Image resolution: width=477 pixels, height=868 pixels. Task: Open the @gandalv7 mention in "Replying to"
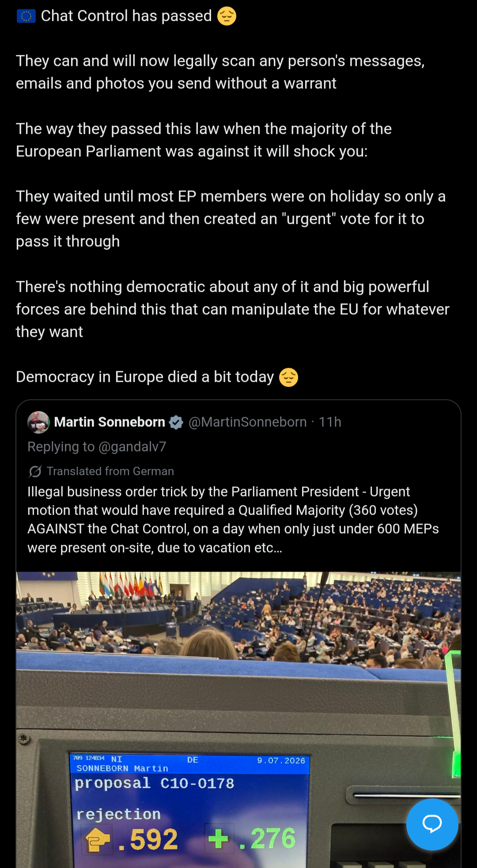132,447
